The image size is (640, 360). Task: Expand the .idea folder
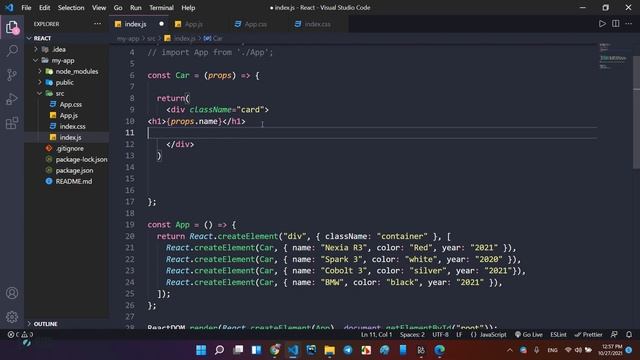tap(36, 49)
